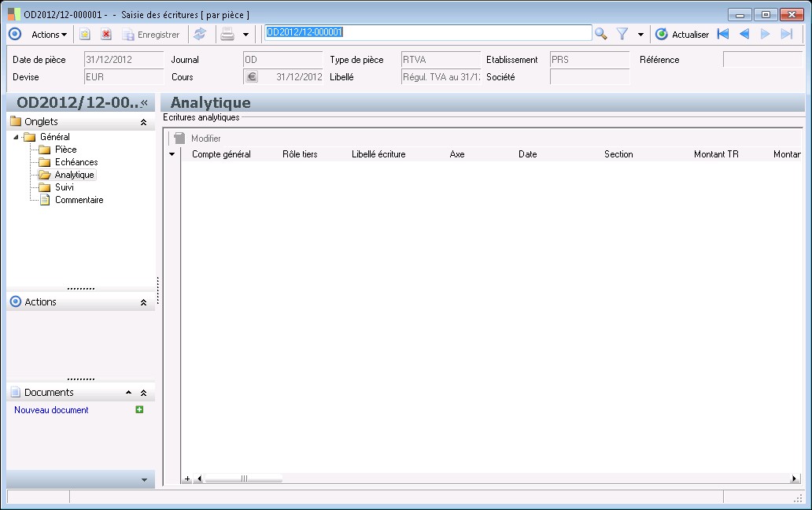
Task: Collapse the Documents section double chevron
Action: point(143,393)
